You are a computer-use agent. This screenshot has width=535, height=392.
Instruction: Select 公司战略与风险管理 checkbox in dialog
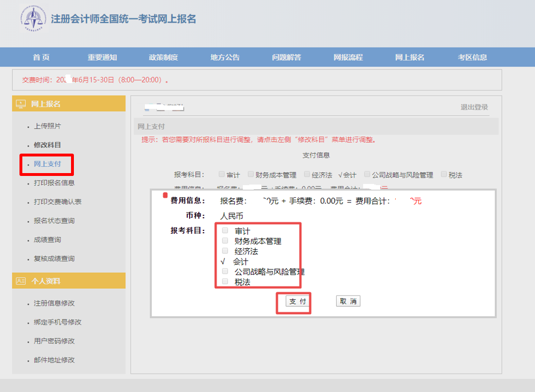pos(225,271)
